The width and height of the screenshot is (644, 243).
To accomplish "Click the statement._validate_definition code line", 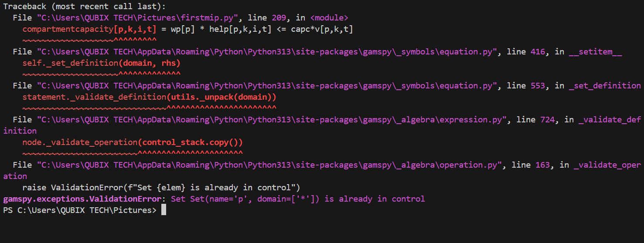I will pyautogui.click(x=149, y=97).
